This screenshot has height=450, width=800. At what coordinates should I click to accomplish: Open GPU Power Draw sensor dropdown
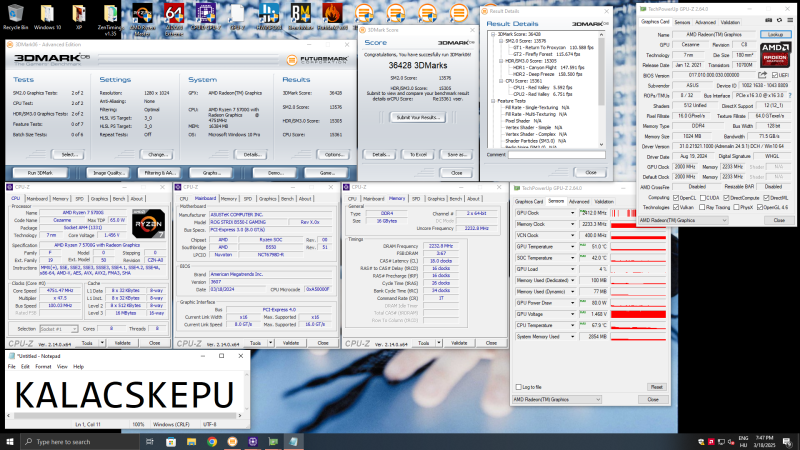[x=572, y=303]
